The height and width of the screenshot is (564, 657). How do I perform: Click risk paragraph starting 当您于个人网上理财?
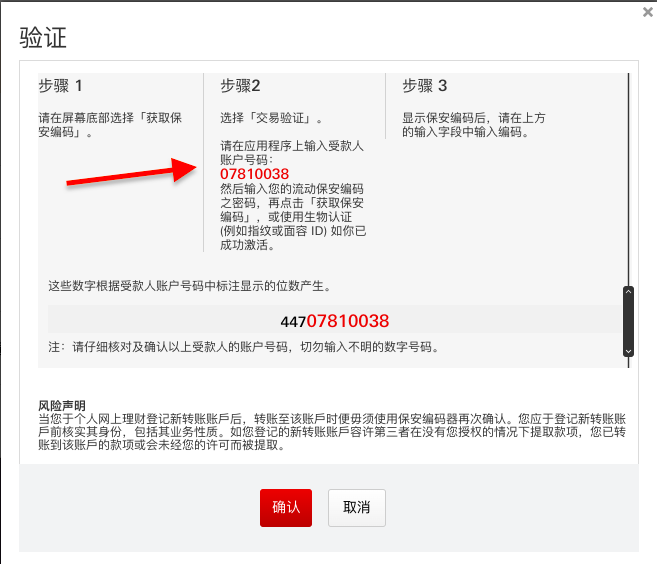click(x=332, y=432)
